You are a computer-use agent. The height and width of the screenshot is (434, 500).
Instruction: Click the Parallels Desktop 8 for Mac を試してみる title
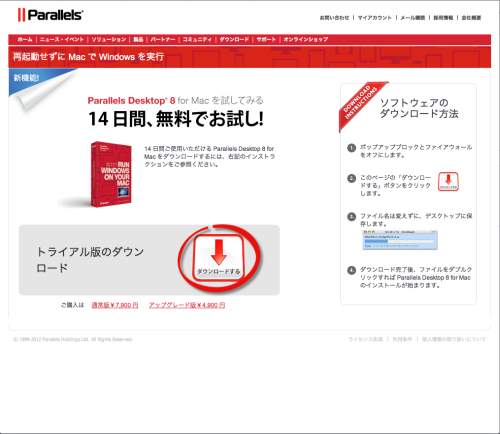click(175, 100)
